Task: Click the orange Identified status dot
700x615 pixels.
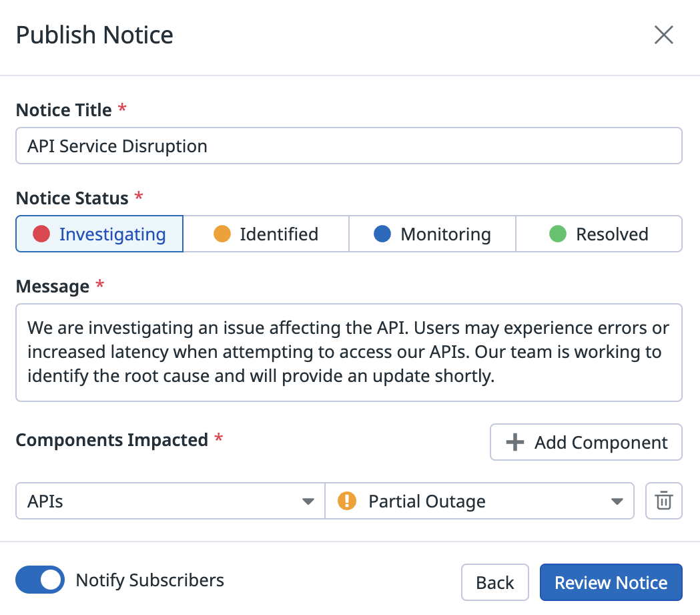Action: (222, 234)
